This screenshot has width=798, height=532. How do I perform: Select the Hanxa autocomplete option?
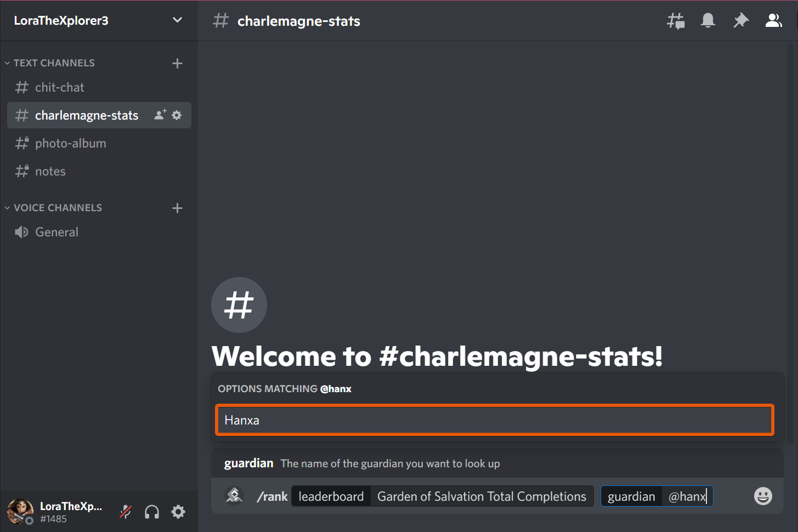pos(495,420)
